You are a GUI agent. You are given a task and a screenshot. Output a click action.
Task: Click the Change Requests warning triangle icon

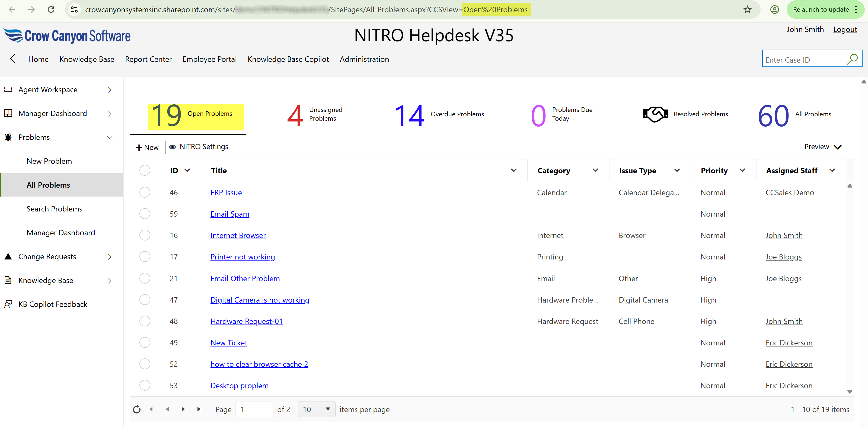click(x=8, y=256)
